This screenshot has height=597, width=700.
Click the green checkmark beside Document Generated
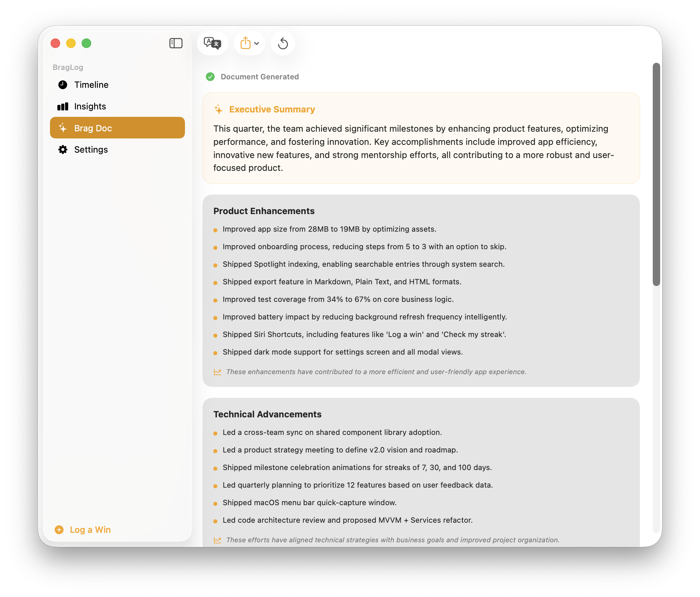[x=210, y=77]
